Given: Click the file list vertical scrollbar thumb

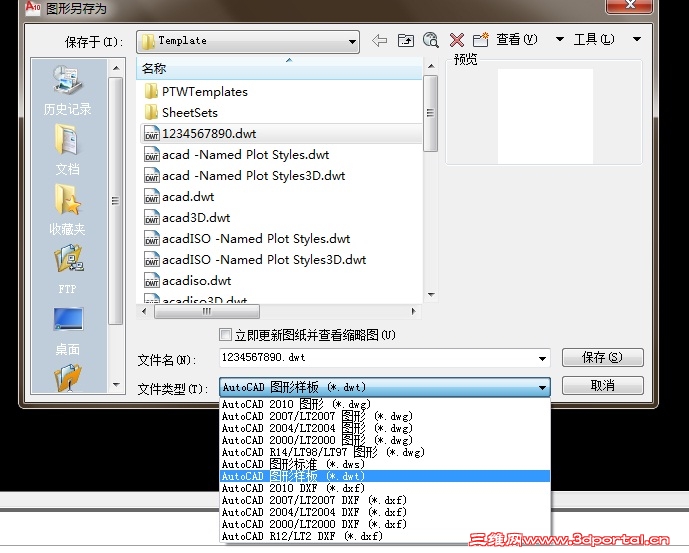Looking at the screenshot, I should 431,113.
